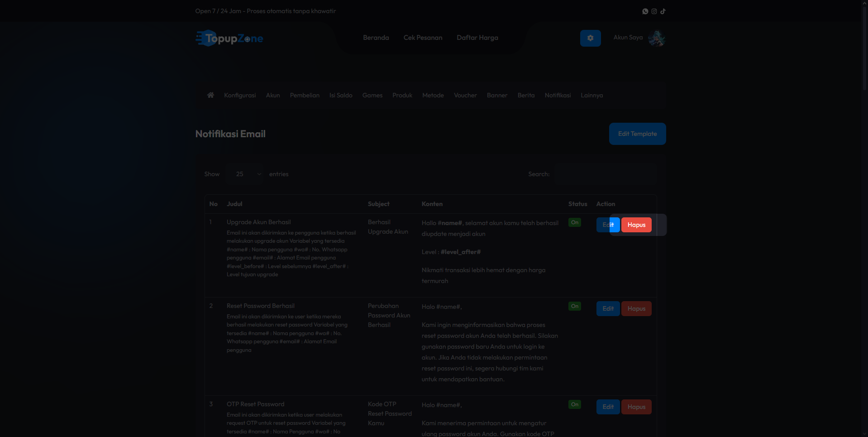Open the Berita admin menu
Screen dimensions: 868x437
pyautogui.click(x=526, y=95)
